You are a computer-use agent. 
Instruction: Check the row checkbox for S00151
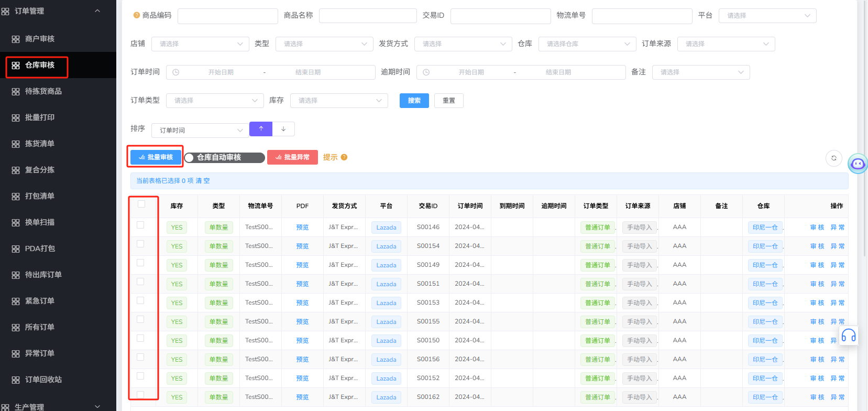click(140, 282)
